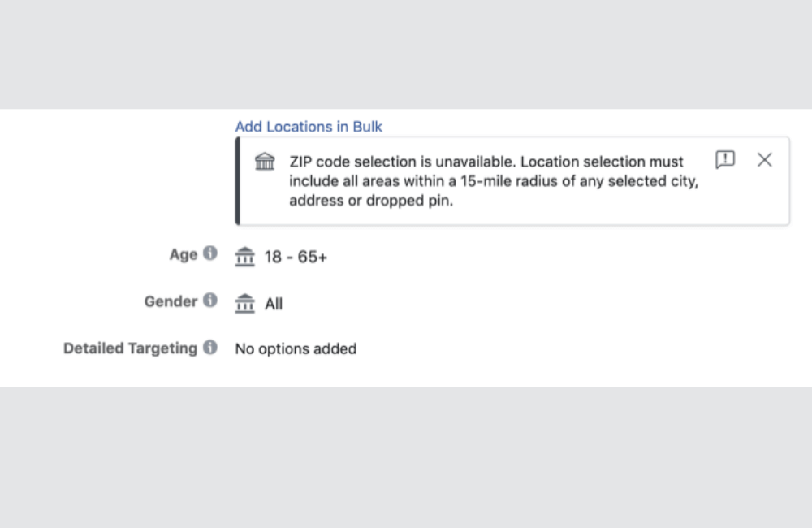Click the bank icon in the ZIP code notice
This screenshot has height=528, width=812.
pos(264,162)
